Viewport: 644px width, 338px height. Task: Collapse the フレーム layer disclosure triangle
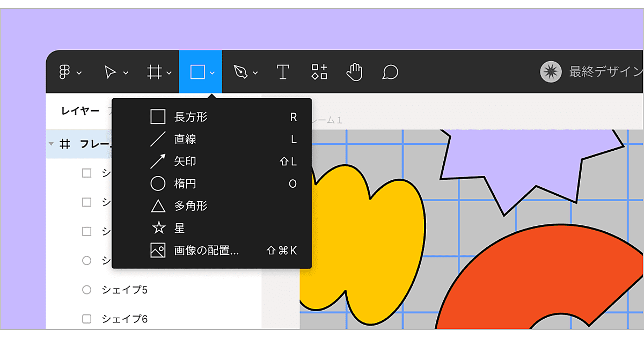(52, 144)
